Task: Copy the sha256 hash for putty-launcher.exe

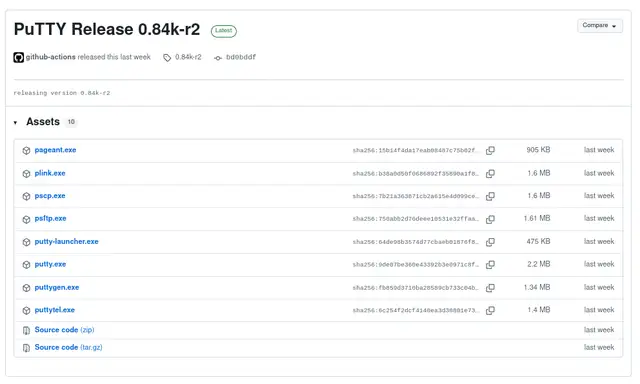Action: (490, 242)
